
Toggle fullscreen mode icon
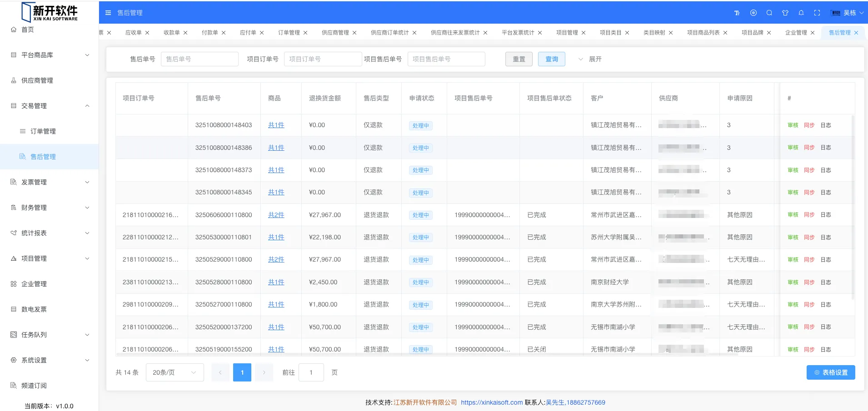tap(817, 13)
